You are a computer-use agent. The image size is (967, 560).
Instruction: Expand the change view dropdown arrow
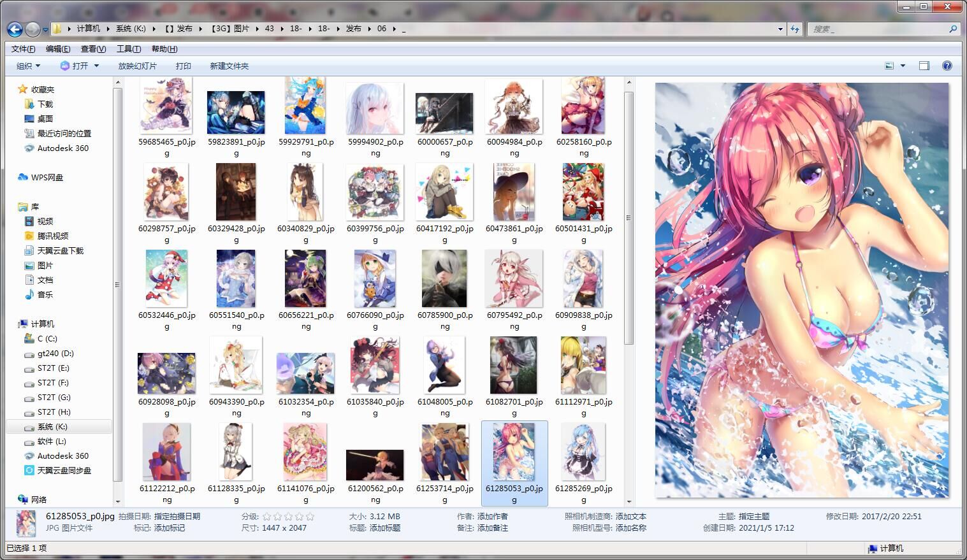point(903,66)
